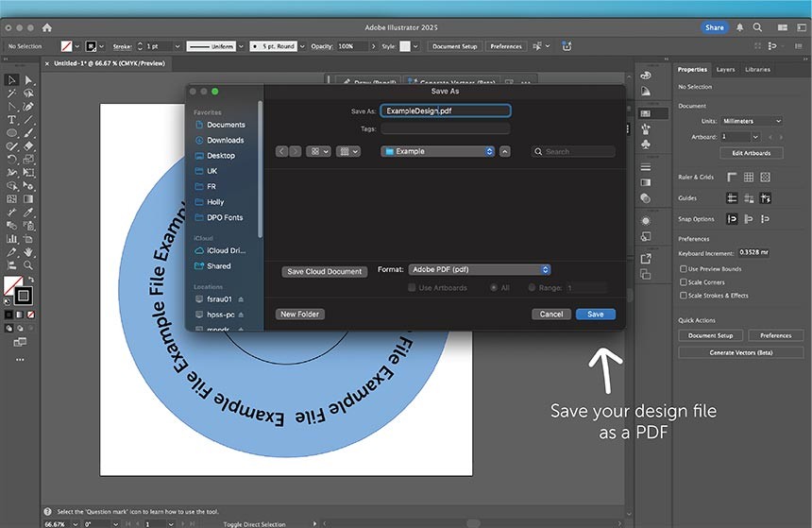Click the Tags input field
Screen dimensions: 812x528
pyautogui.click(x=446, y=128)
